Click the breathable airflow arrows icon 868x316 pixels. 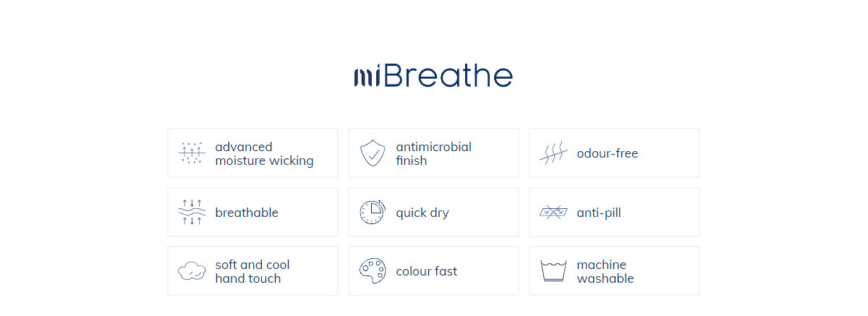click(192, 213)
